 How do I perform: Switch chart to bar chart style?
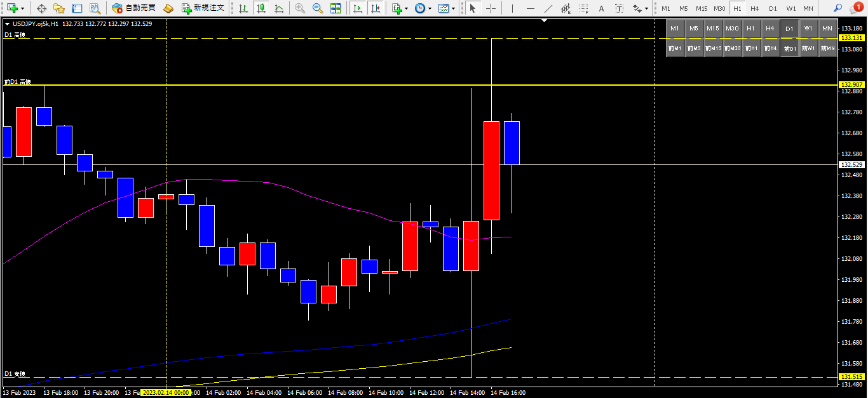(x=243, y=8)
